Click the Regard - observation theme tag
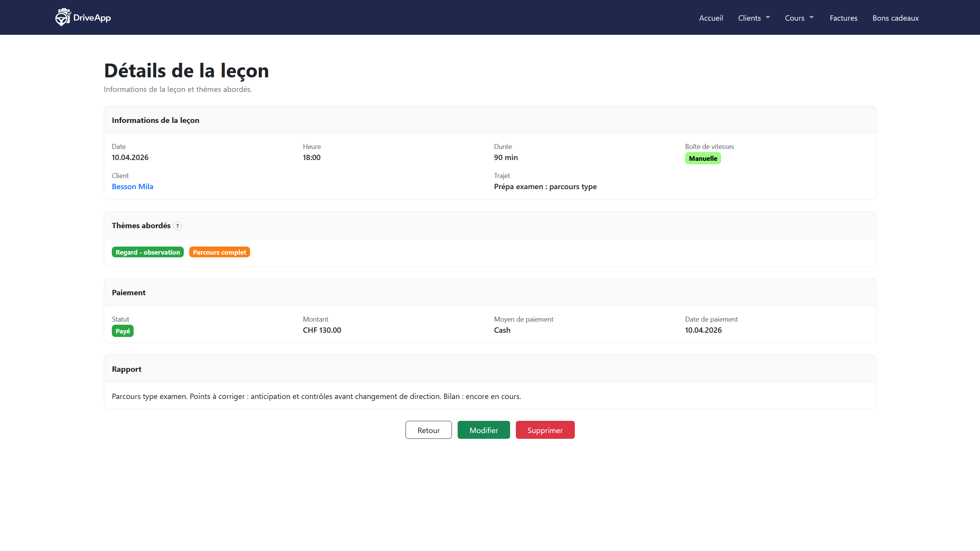The width and height of the screenshot is (980, 551). click(x=147, y=252)
